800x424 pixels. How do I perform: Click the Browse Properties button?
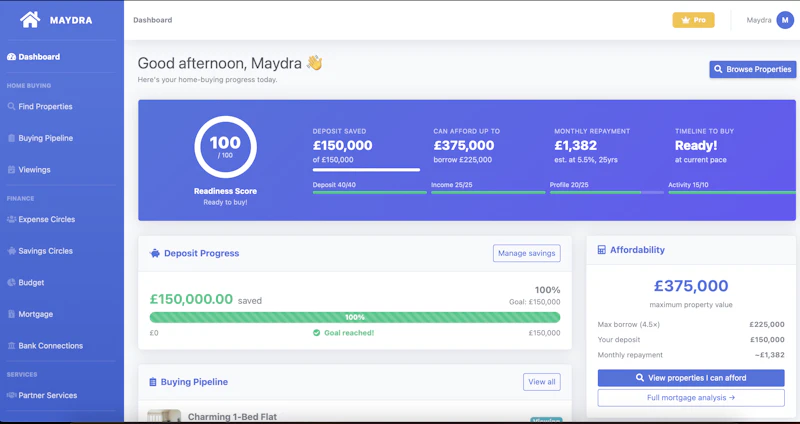pyautogui.click(x=753, y=69)
